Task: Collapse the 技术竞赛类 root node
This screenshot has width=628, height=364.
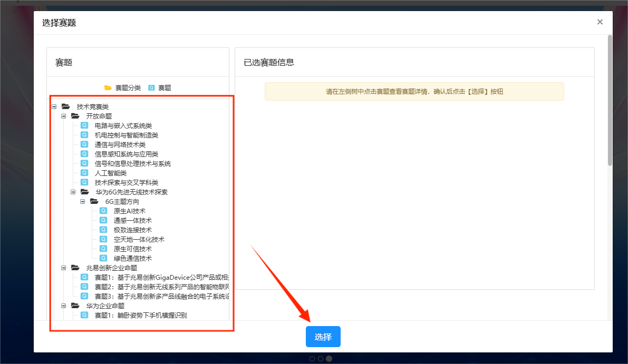Action: coord(54,106)
